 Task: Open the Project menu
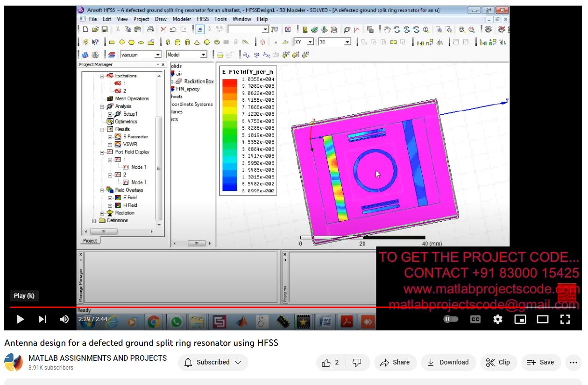point(142,19)
